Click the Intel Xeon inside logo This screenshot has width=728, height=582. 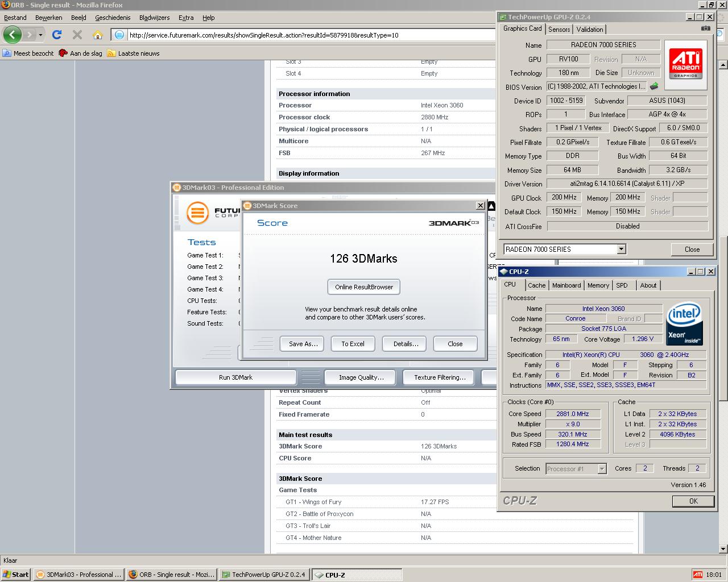(x=684, y=323)
